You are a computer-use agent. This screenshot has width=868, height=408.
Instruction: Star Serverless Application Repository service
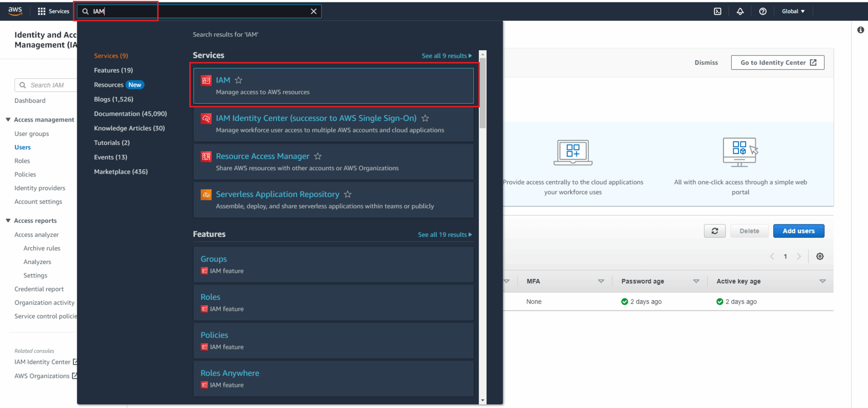pyautogui.click(x=348, y=194)
